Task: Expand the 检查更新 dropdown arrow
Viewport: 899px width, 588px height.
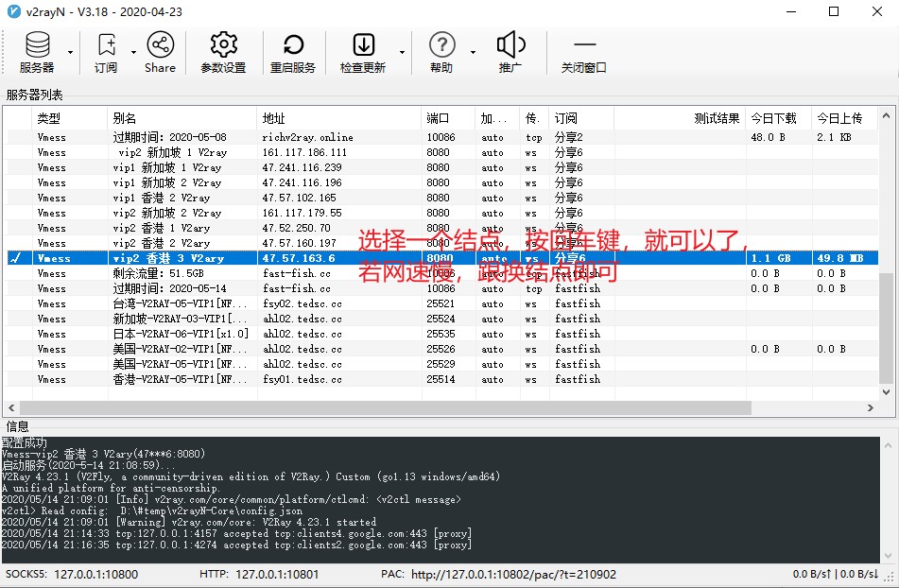Action: point(402,52)
